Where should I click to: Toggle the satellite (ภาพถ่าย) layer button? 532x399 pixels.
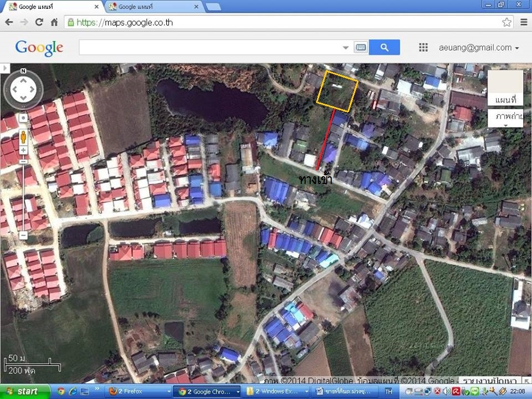505,117
